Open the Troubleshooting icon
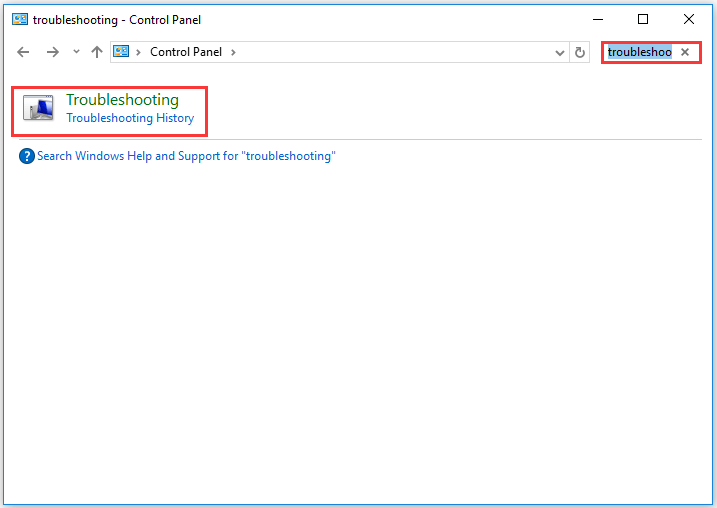Viewport: 717px width, 508px height. tap(38, 108)
